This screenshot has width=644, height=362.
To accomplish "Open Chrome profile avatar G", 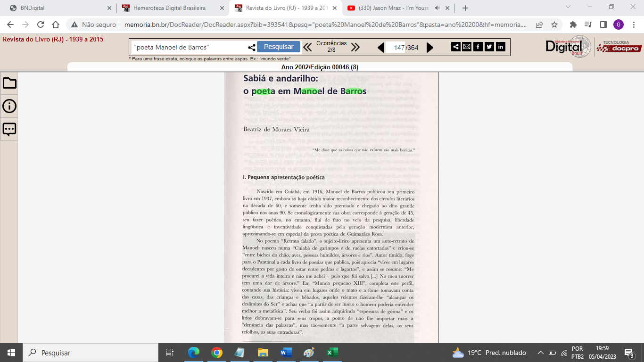I will coord(619,25).
